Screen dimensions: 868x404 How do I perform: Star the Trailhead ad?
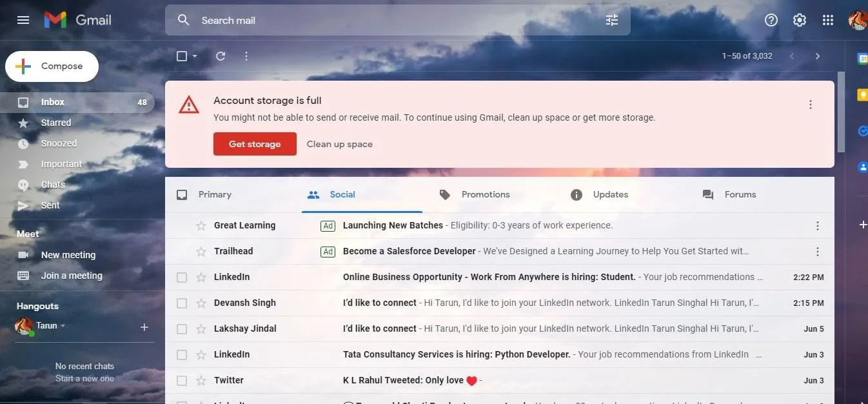click(201, 251)
